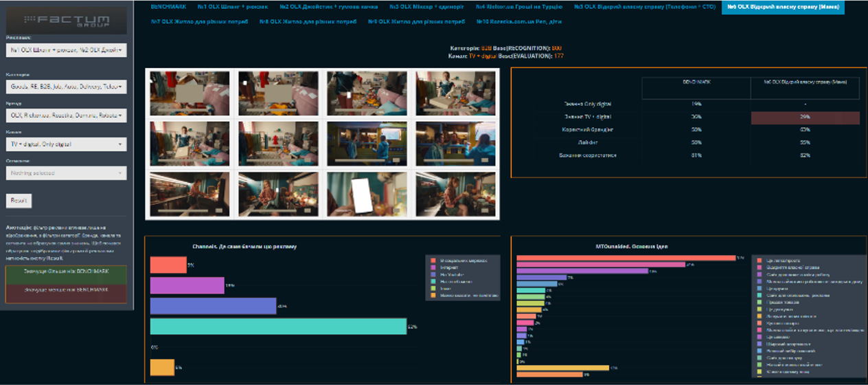
Task: Open the №2 OLX Джойстик + гумова качка tab
Action: click(328, 7)
